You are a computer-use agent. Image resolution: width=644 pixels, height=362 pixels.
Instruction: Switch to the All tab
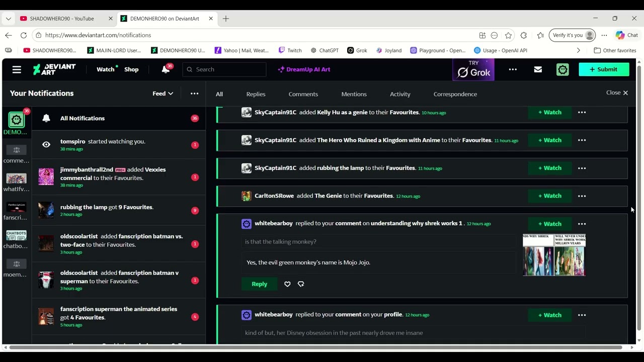219,94
